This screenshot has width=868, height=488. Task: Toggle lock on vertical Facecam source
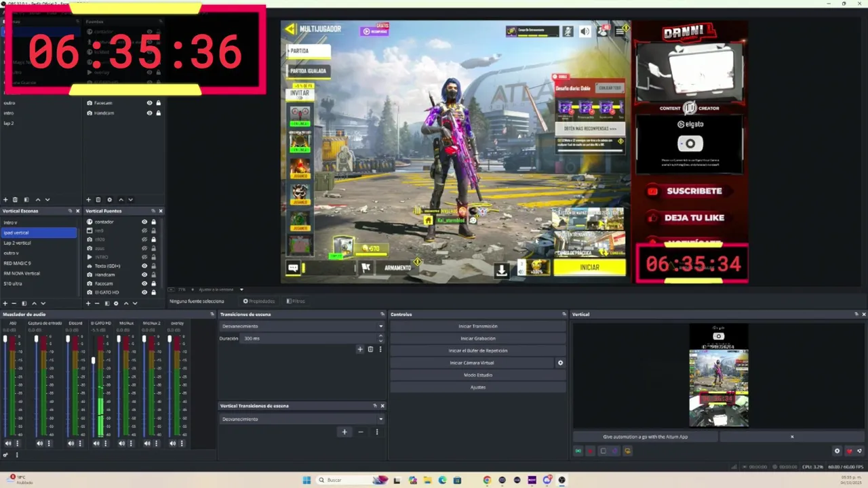[x=154, y=283]
